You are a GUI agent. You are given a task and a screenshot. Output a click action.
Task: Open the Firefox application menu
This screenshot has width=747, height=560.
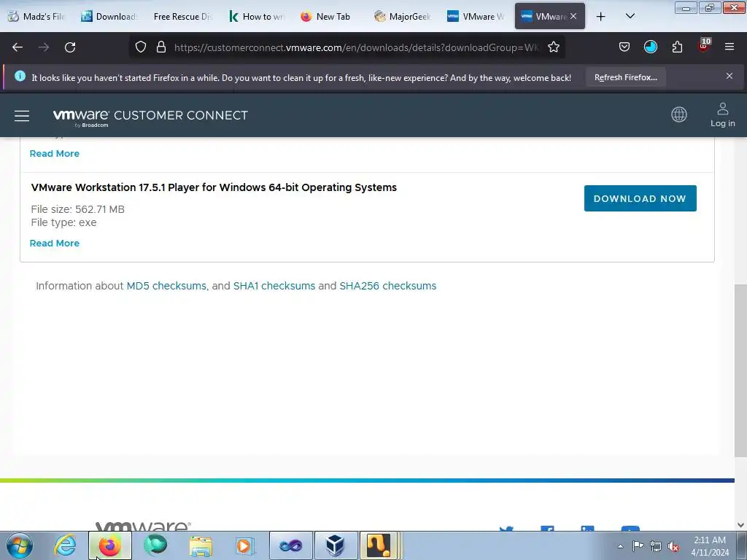(x=729, y=47)
